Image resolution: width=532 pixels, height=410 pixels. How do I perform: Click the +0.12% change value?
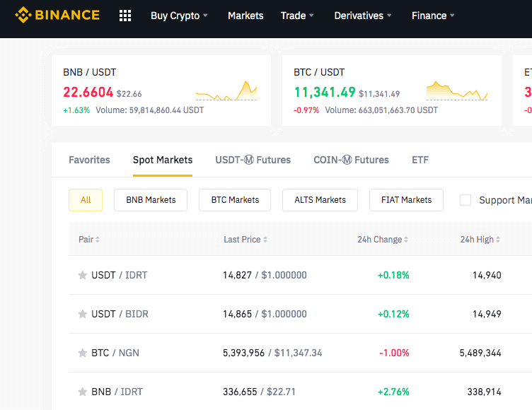tap(393, 314)
